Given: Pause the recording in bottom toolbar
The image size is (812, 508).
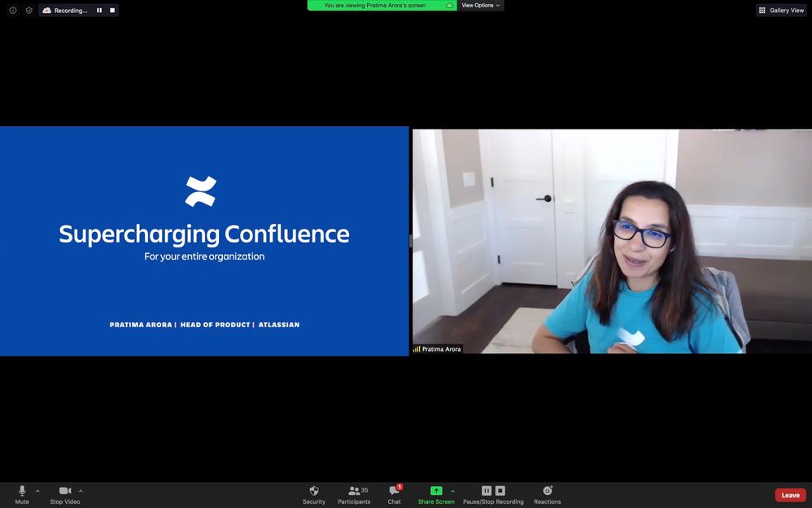Looking at the screenshot, I should click(x=487, y=490).
